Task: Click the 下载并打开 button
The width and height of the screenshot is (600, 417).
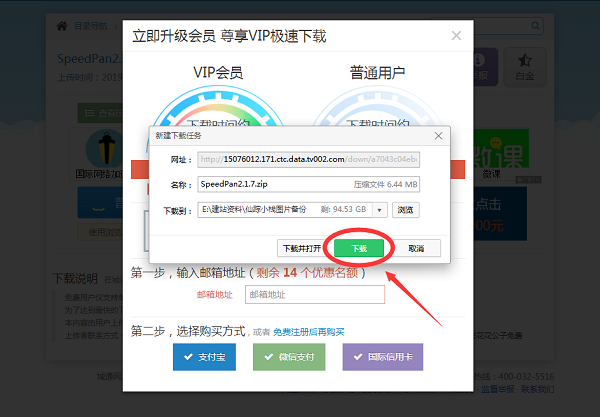Action: (x=302, y=248)
